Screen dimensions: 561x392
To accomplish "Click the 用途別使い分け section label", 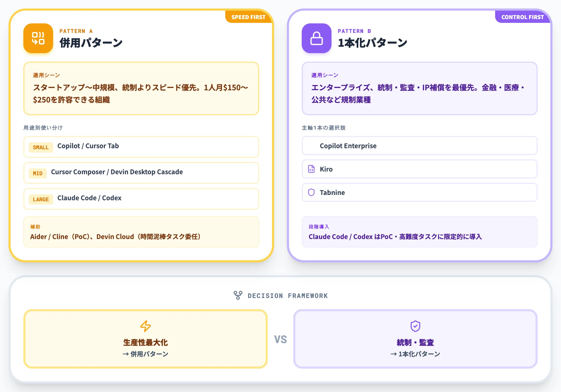I will (43, 128).
